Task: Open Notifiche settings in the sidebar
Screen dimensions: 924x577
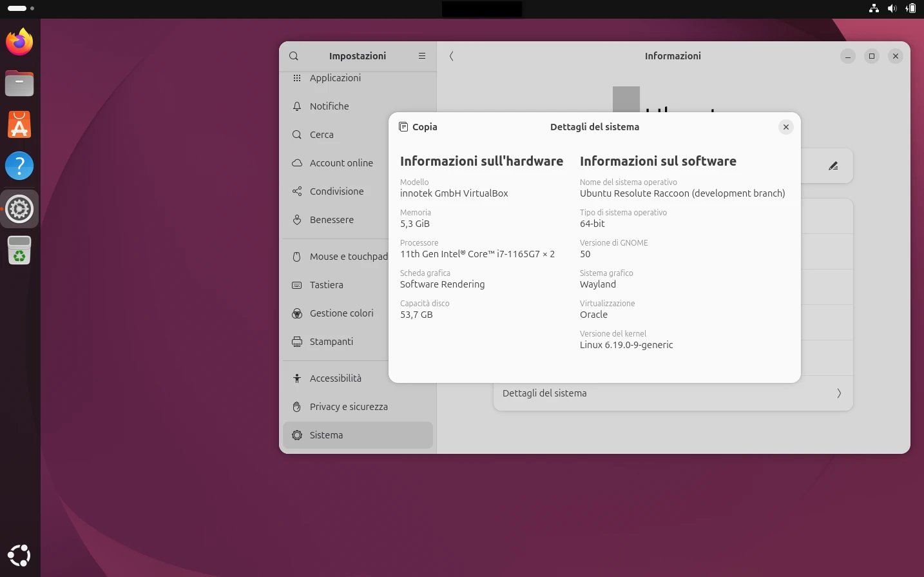Action: click(329, 106)
